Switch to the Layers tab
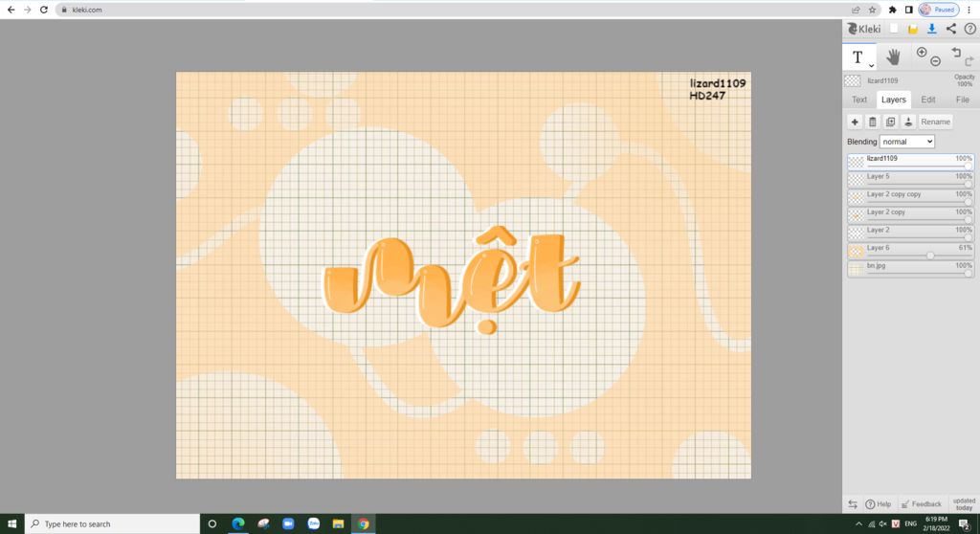This screenshot has width=980, height=534. pyautogui.click(x=893, y=100)
